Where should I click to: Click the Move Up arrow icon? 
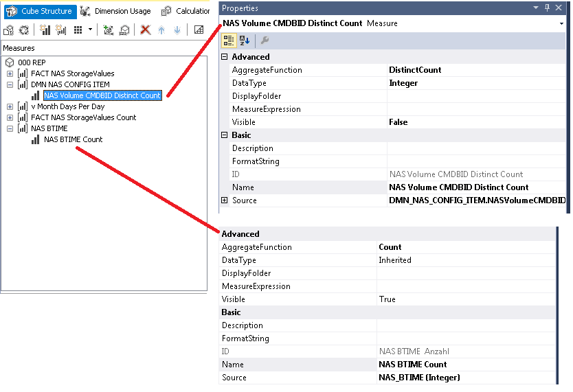tap(161, 30)
